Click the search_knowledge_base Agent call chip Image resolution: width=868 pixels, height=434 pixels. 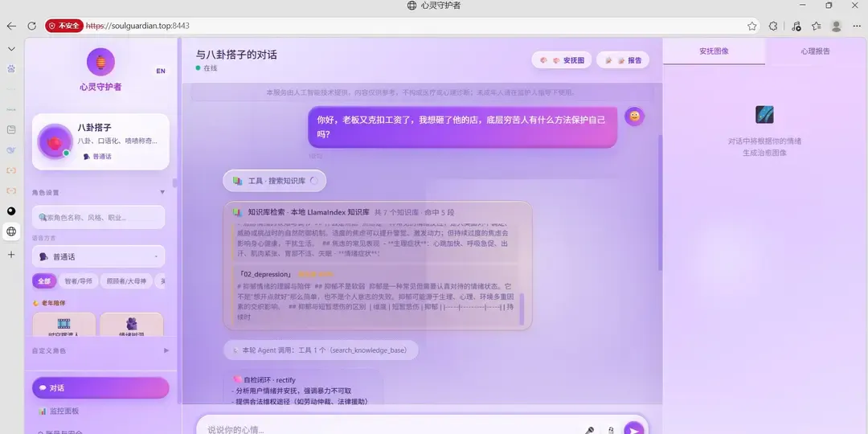(321, 350)
